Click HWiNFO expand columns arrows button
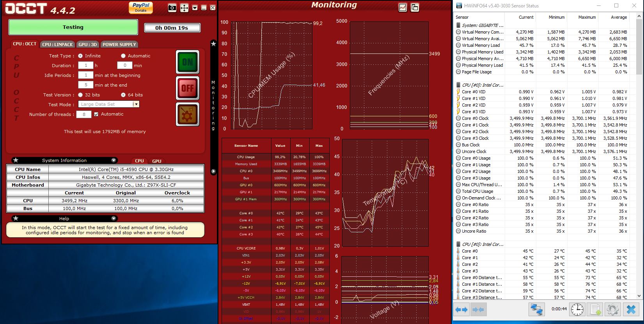The width and height of the screenshot is (644, 324). click(x=461, y=310)
